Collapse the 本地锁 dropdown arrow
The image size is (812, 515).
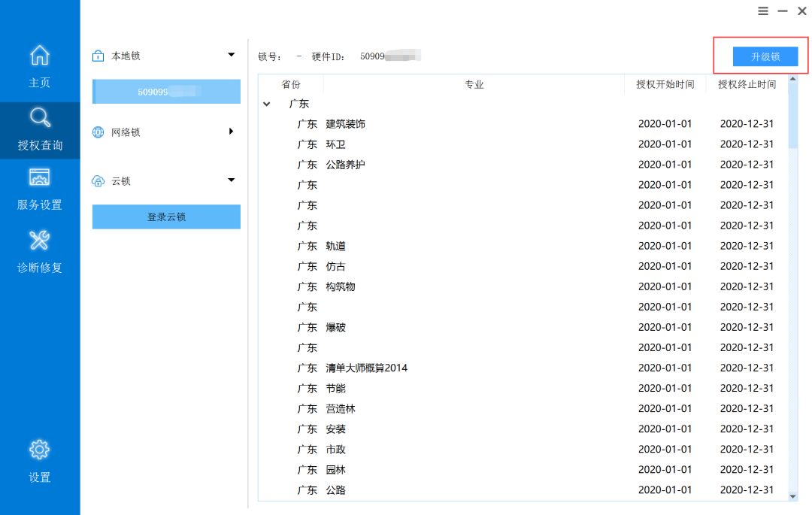[x=232, y=55]
